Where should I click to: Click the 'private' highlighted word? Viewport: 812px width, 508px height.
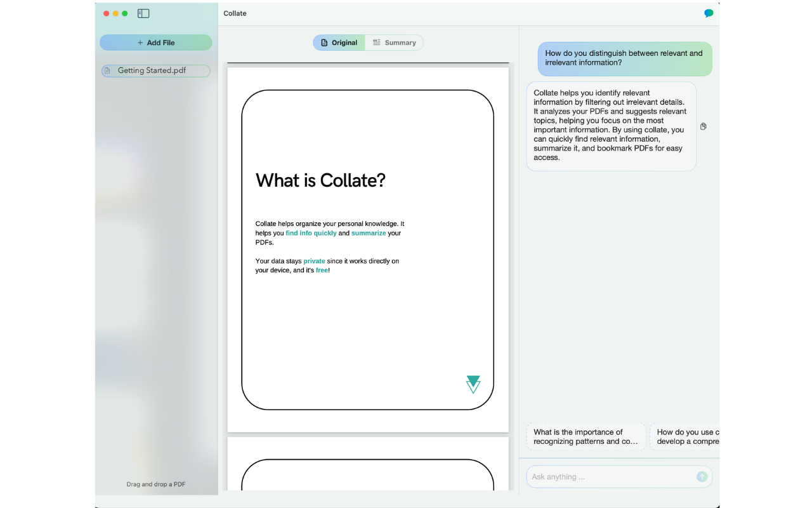314,261
